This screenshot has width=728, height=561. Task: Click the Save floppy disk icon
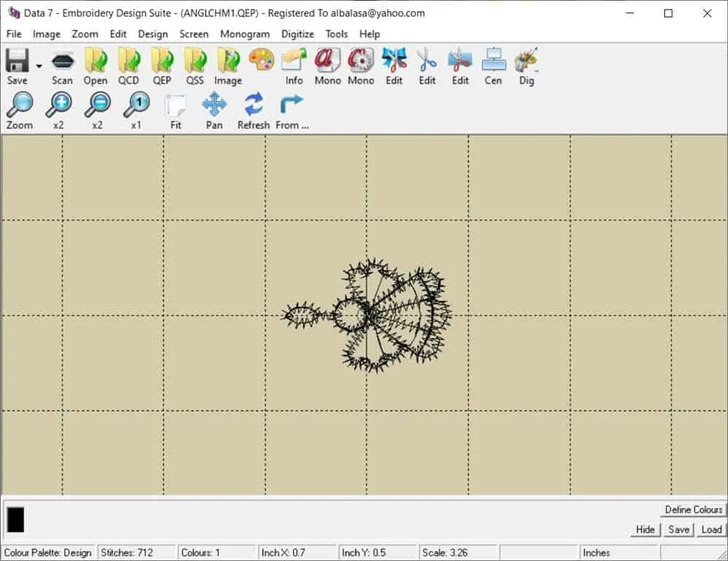coord(18,61)
